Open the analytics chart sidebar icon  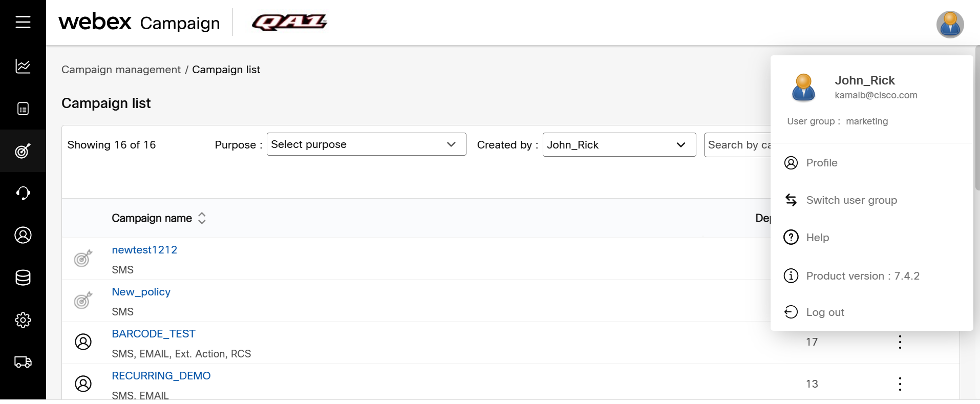(x=23, y=66)
